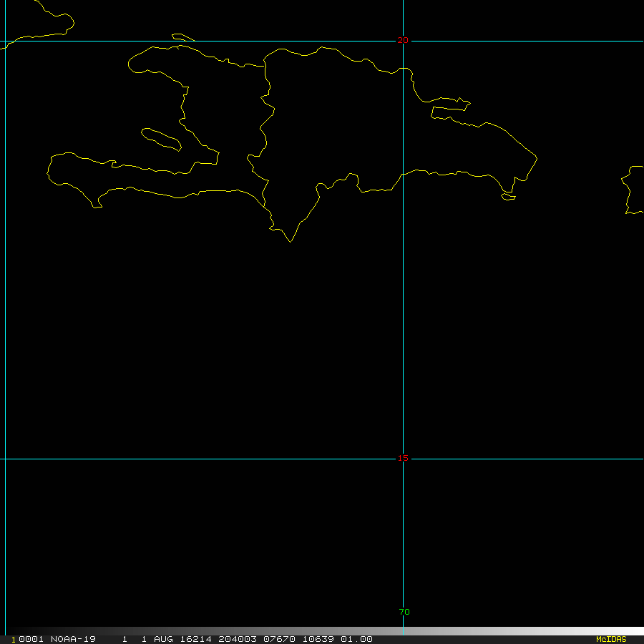Click the NOAA-19 satellite name text
This screenshot has width=644, height=644.
point(73,639)
